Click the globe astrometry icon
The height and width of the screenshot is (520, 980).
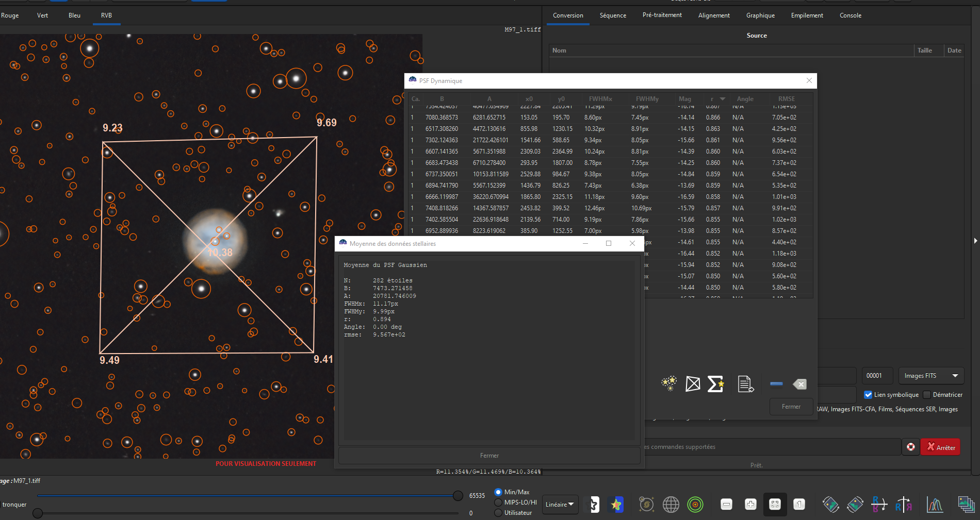coord(671,505)
